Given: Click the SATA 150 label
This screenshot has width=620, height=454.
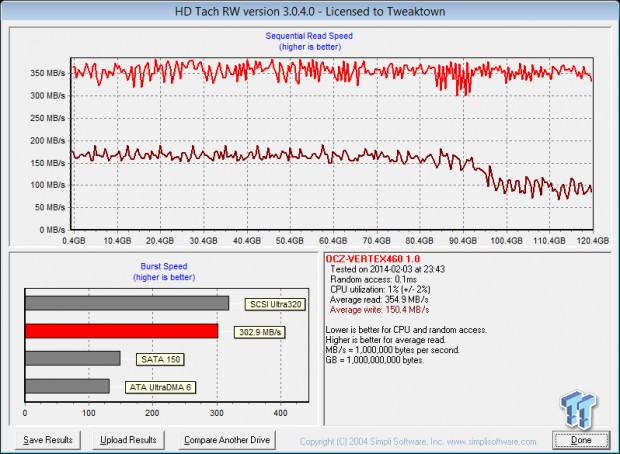Looking at the screenshot, I should 160,359.
